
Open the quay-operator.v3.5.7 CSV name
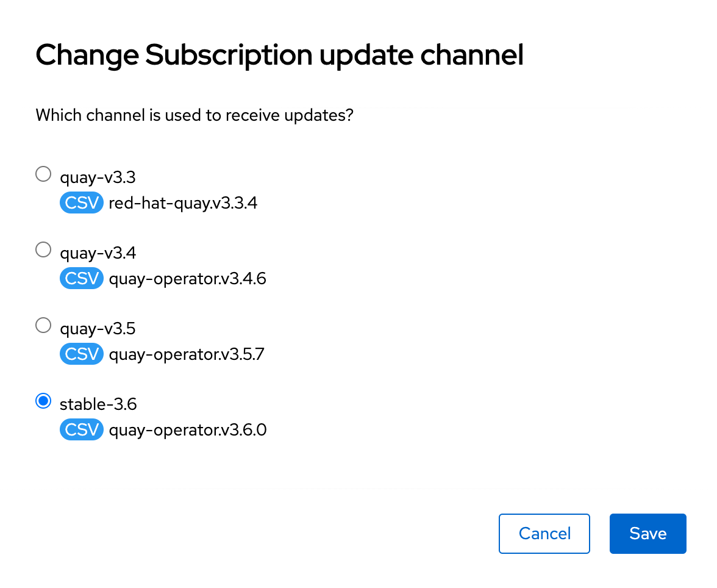187,354
